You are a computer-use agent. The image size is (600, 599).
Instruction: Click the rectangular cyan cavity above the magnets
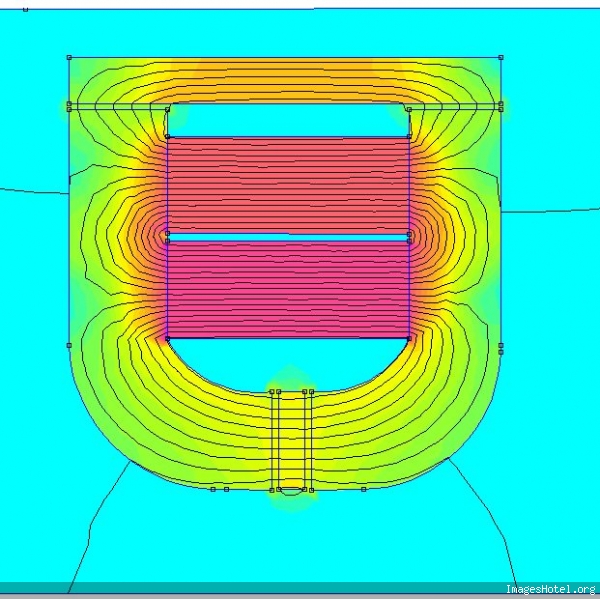(x=288, y=119)
